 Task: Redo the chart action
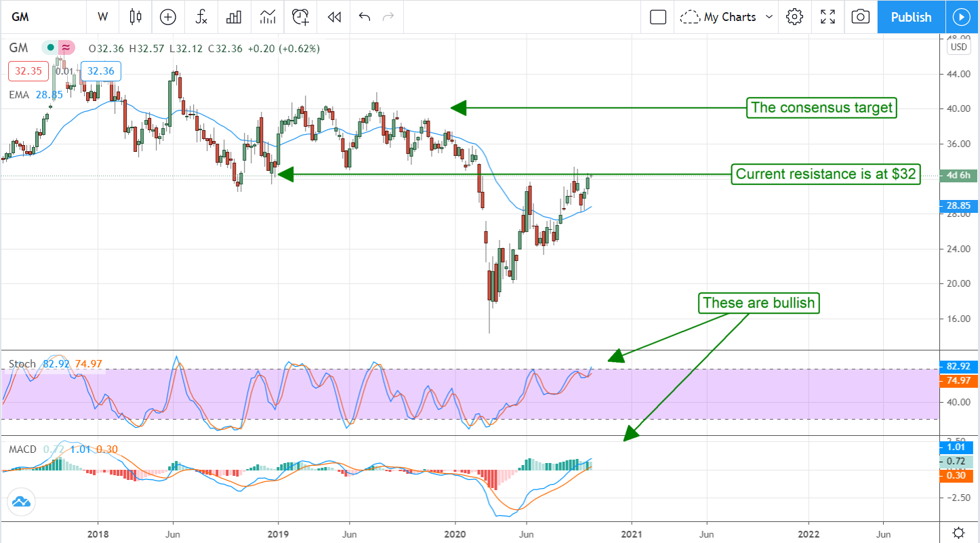pos(388,17)
